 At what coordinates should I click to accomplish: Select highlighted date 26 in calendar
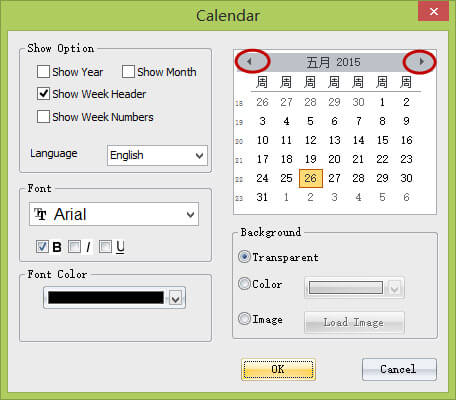(311, 178)
